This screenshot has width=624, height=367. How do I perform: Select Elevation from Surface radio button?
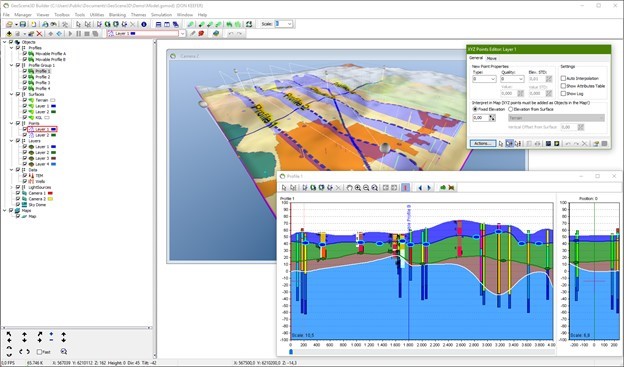click(x=511, y=109)
